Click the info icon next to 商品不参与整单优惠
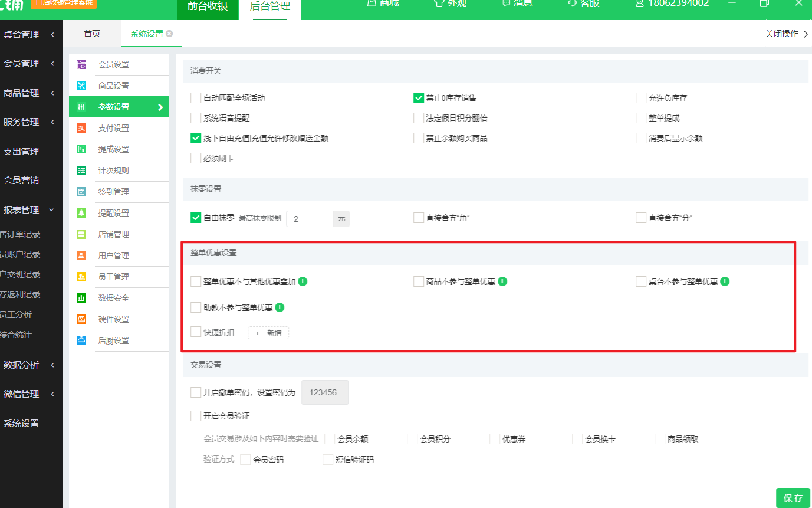 [x=502, y=281]
